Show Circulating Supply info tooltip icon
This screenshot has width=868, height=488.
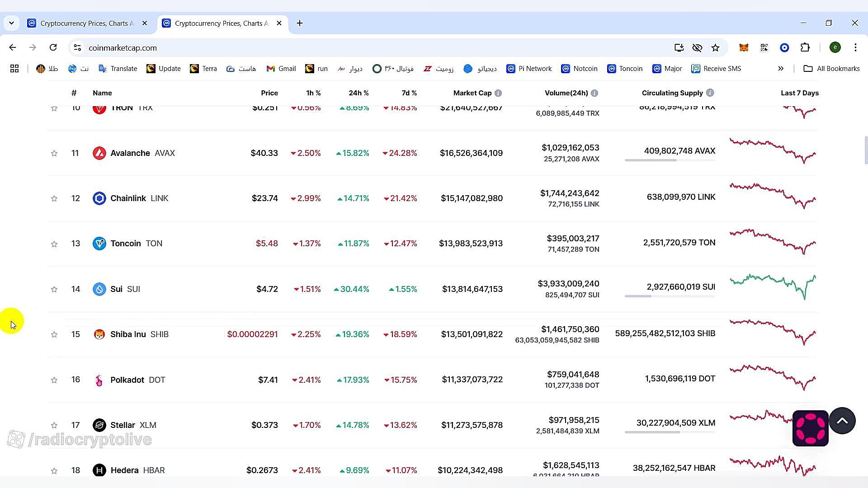point(710,93)
